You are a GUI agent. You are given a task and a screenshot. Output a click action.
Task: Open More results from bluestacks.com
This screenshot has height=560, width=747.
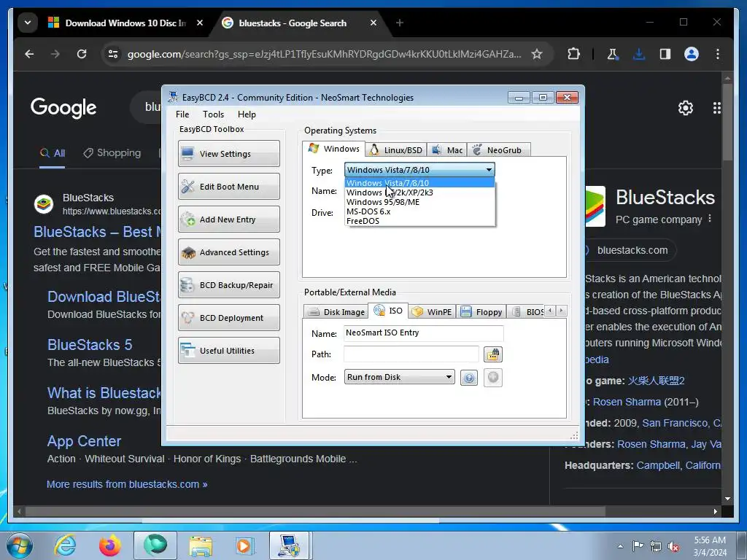click(127, 484)
